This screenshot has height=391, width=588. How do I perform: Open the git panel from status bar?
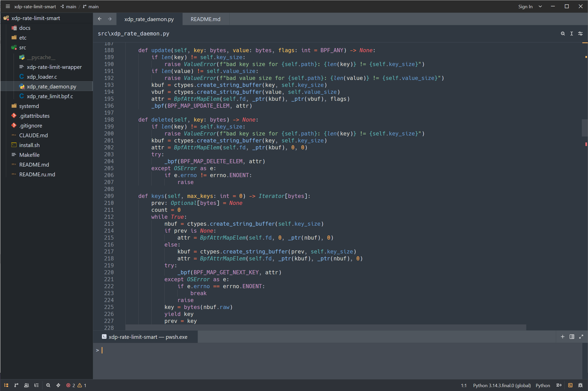[16, 385]
